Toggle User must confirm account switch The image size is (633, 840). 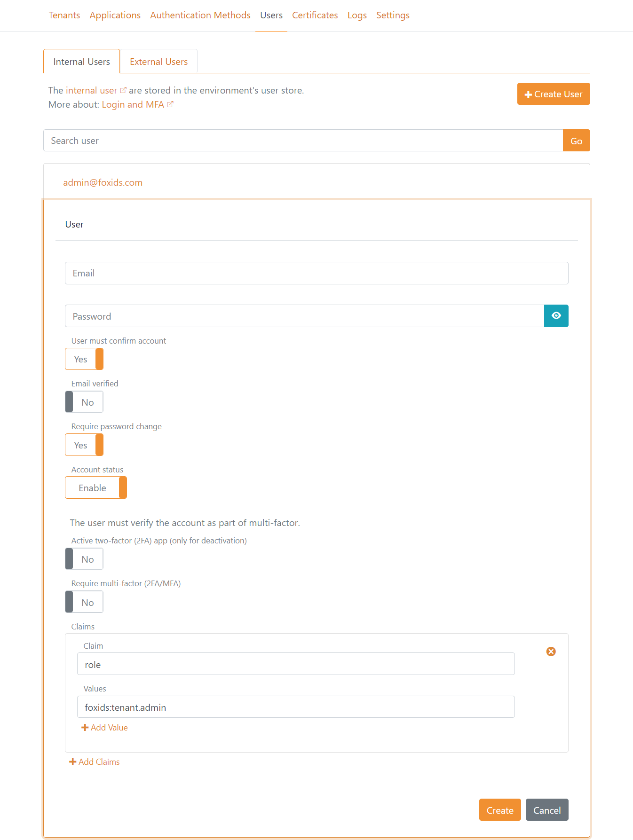tap(84, 359)
